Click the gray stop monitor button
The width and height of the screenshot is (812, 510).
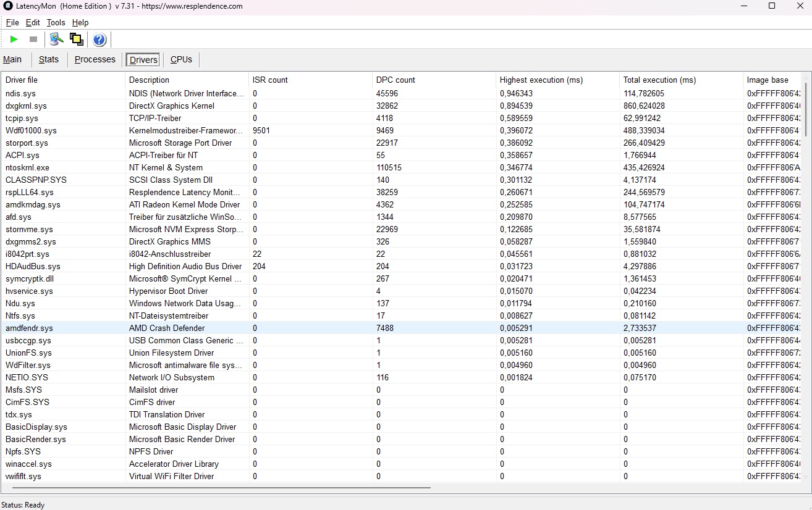33,40
